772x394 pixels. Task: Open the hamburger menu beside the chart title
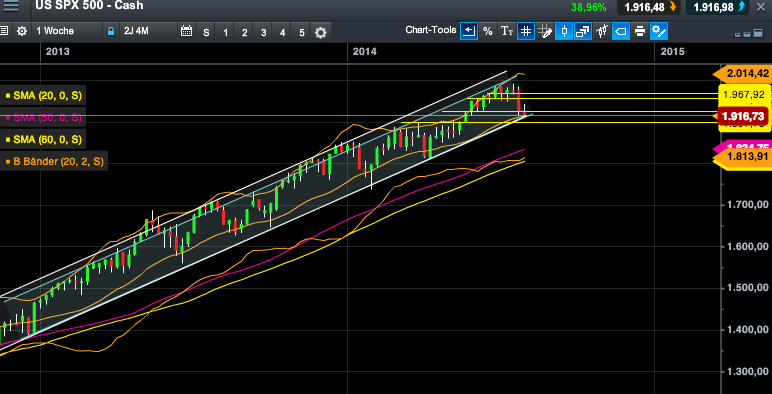pos(11,5)
